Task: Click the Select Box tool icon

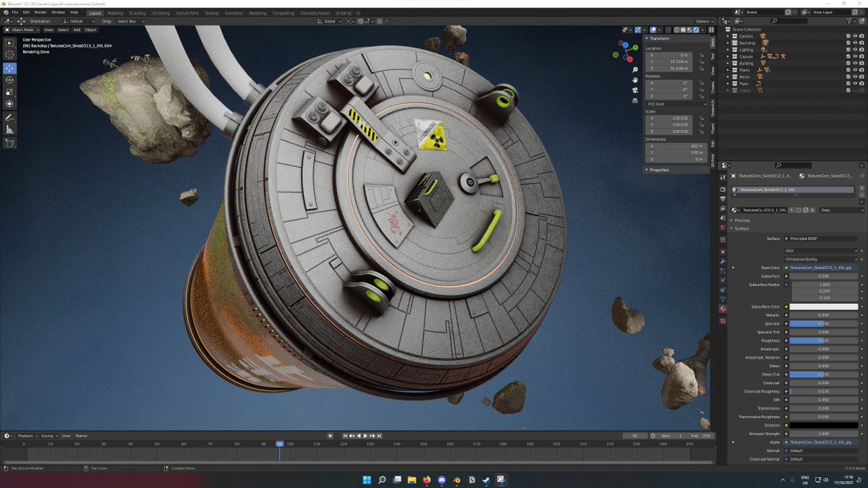Action: (9, 43)
